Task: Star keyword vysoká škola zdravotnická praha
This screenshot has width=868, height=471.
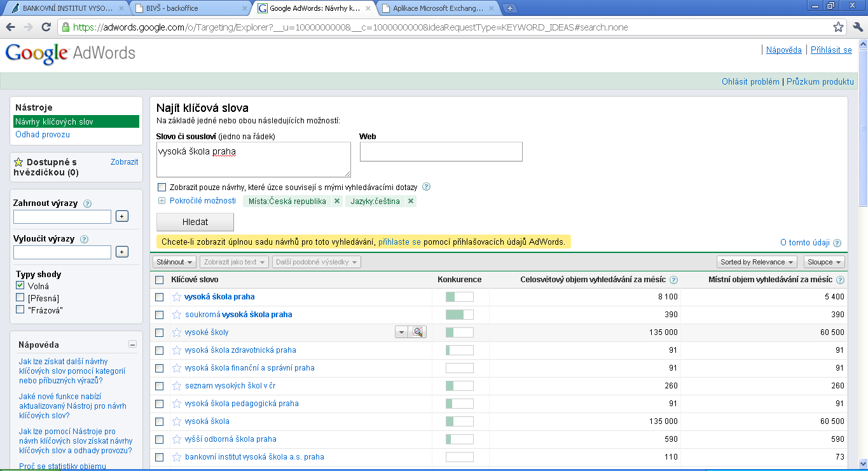Action: [177, 350]
